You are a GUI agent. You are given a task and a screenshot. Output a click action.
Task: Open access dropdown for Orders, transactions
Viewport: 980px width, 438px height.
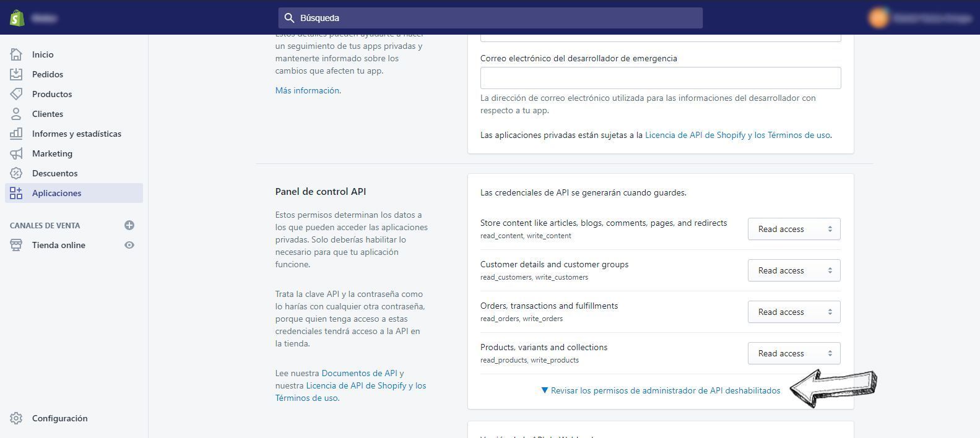[x=794, y=312]
